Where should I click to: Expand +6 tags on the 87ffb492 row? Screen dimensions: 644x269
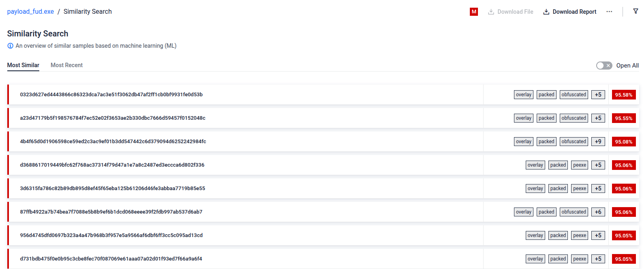pyautogui.click(x=598, y=212)
